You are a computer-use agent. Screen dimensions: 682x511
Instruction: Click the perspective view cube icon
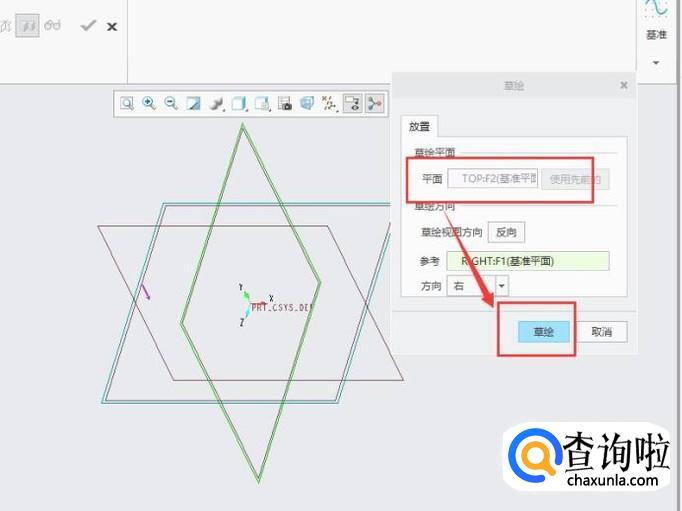(307, 104)
